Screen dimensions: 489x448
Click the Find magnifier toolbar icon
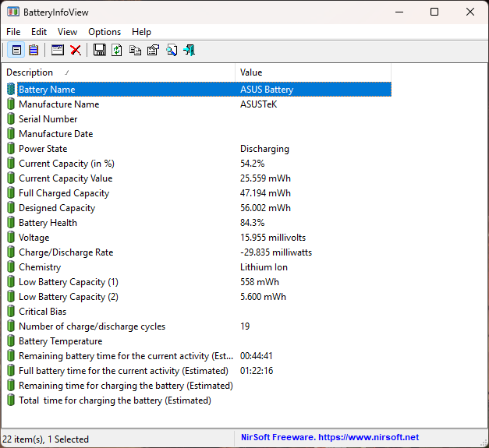tap(172, 50)
